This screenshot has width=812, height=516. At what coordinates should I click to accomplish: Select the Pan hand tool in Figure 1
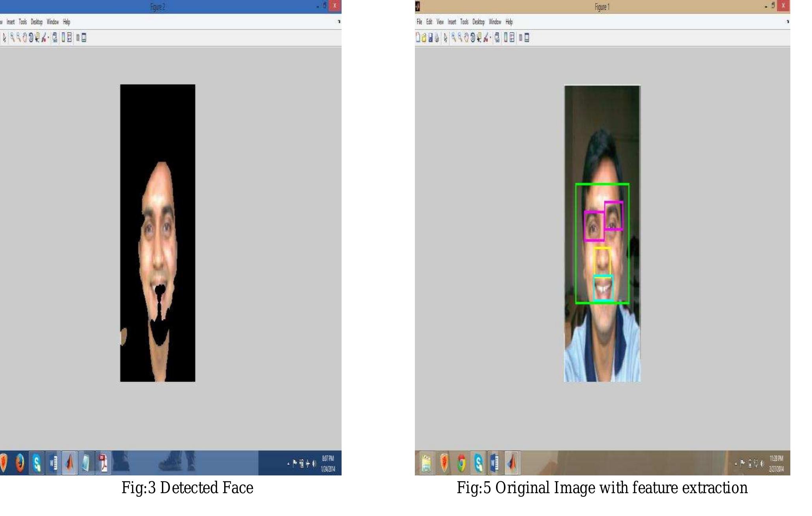pyautogui.click(x=466, y=37)
